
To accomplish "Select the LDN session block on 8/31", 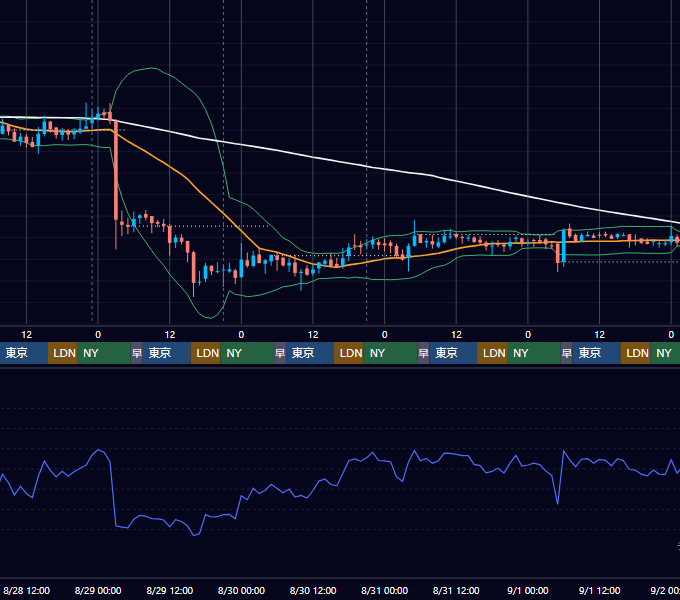I will (492, 353).
